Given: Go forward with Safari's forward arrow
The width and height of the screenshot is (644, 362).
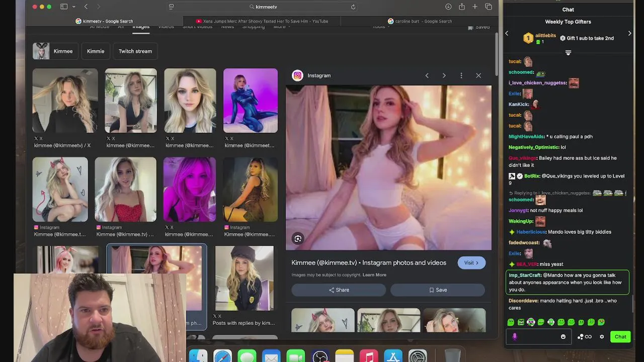Looking at the screenshot, I should [x=98, y=7].
